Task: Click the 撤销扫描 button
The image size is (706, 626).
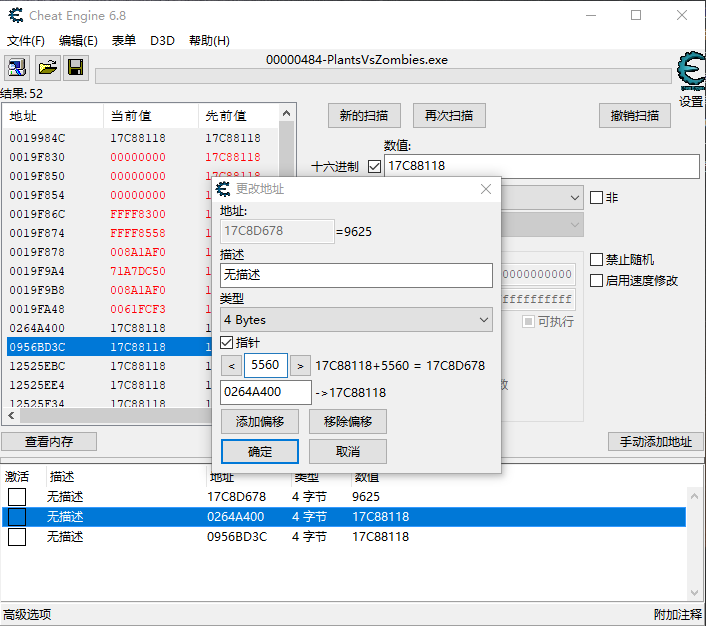Action: [x=634, y=116]
